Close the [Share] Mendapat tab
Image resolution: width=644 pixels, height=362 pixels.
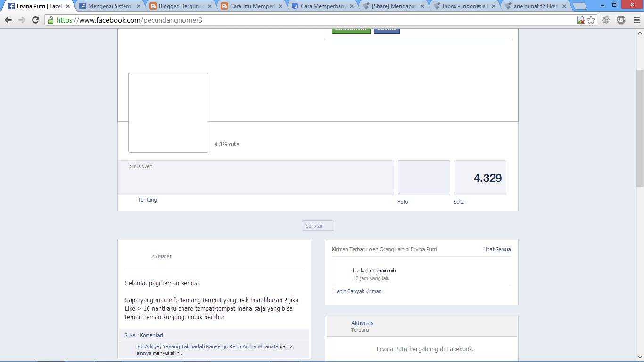(x=422, y=6)
